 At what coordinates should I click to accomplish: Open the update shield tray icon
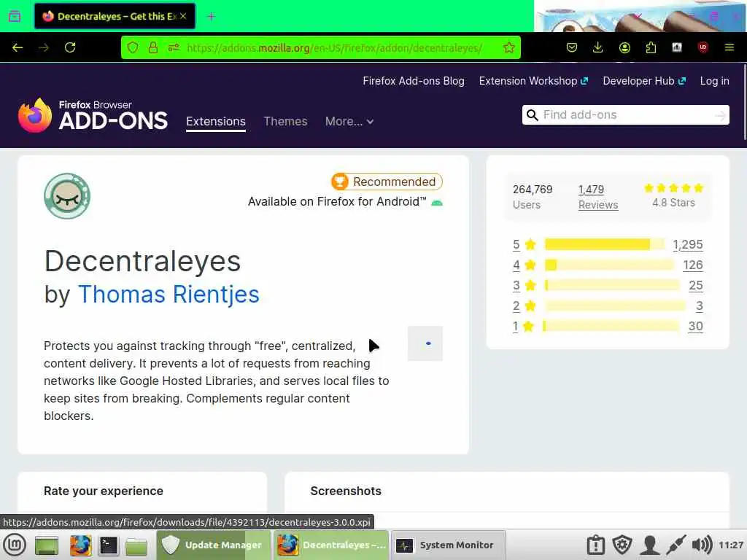[622, 545]
